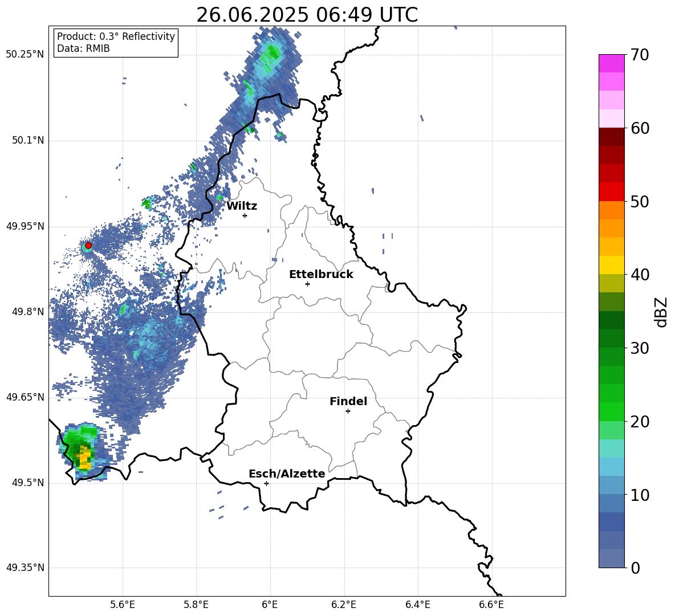Click the 70 colorbar tick label
675x616 pixels.
(639, 55)
